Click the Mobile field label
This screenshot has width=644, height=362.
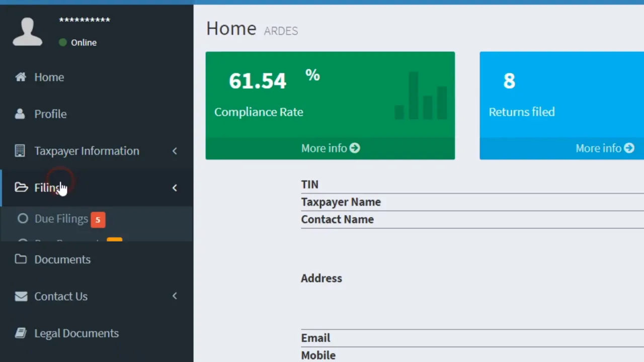[x=318, y=355]
